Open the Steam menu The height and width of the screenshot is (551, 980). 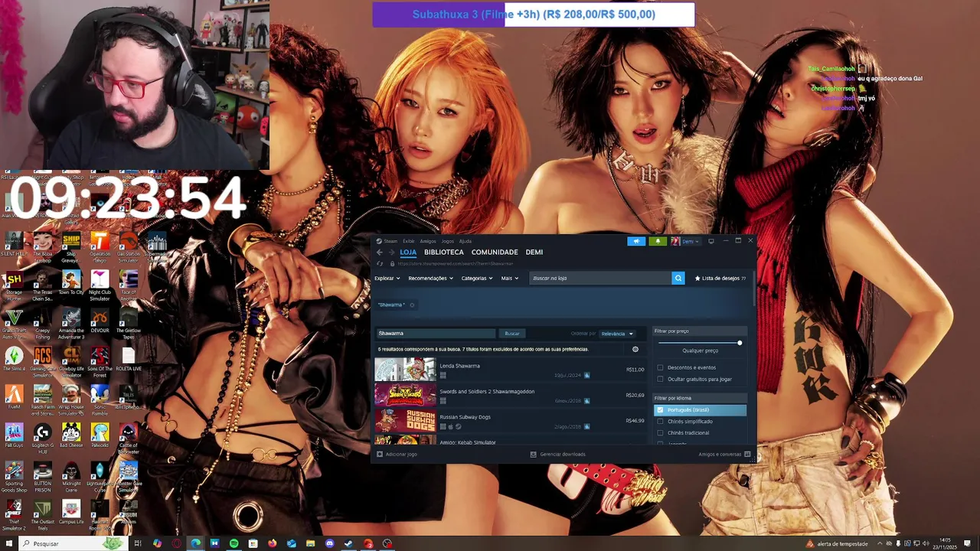coord(387,241)
